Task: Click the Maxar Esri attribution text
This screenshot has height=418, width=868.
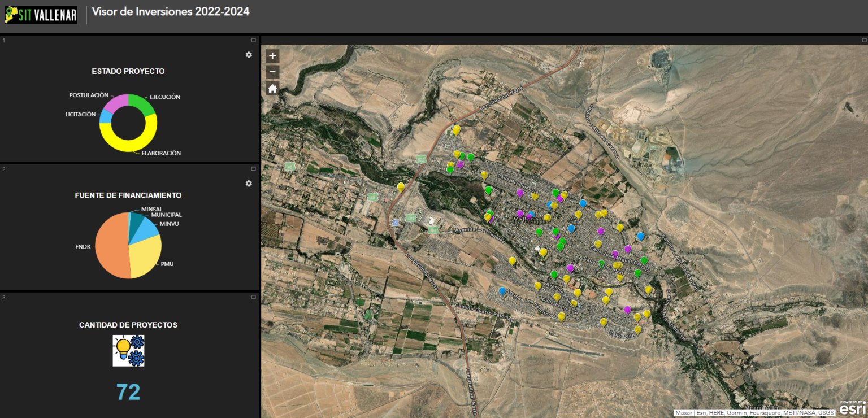Action: [x=754, y=413]
